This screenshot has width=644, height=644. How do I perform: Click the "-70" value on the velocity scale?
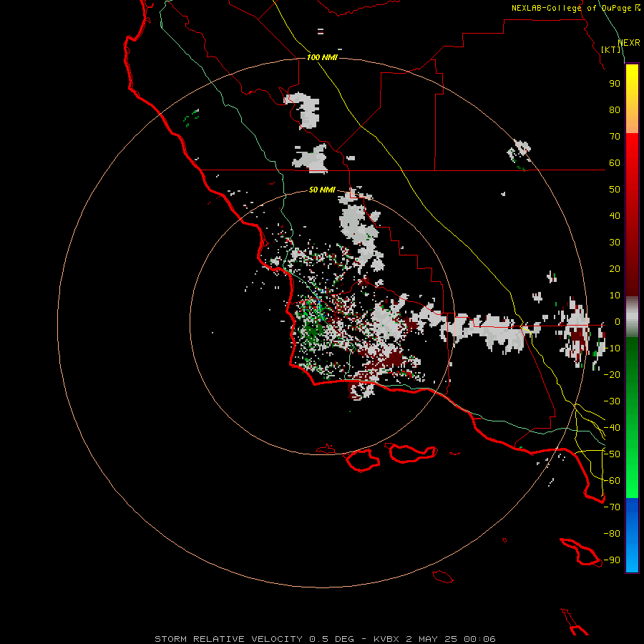pyautogui.click(x=612, y=507)
